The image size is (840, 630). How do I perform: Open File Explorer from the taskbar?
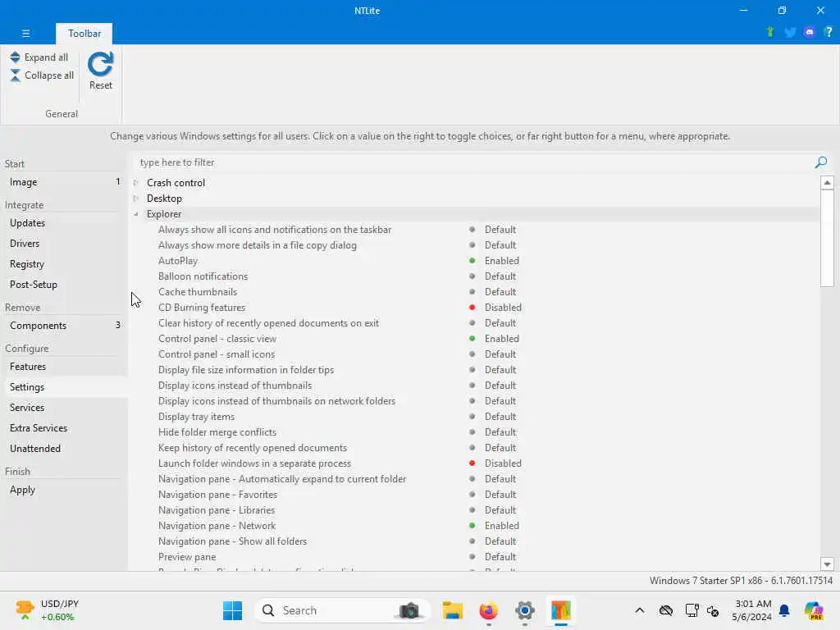453,610
